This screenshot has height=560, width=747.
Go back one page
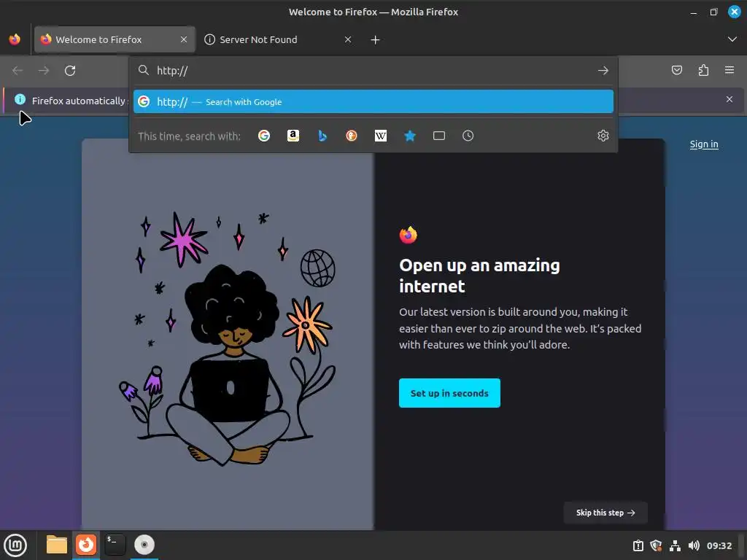pos(18,71)
